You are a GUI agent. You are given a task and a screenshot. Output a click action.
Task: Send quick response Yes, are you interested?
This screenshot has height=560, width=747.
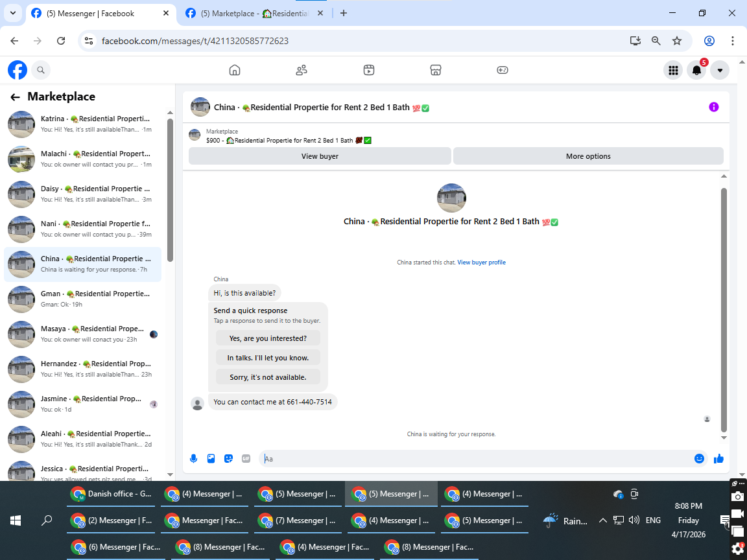click(x=268, y=338)
